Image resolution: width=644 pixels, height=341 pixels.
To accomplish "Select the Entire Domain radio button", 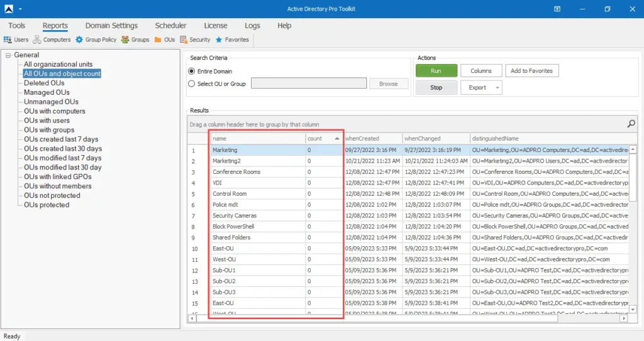I will click(x=191, y=71).
